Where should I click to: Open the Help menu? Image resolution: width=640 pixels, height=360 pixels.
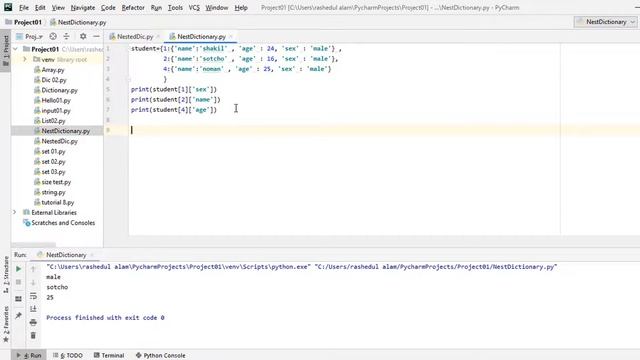(x=241, y=8)
